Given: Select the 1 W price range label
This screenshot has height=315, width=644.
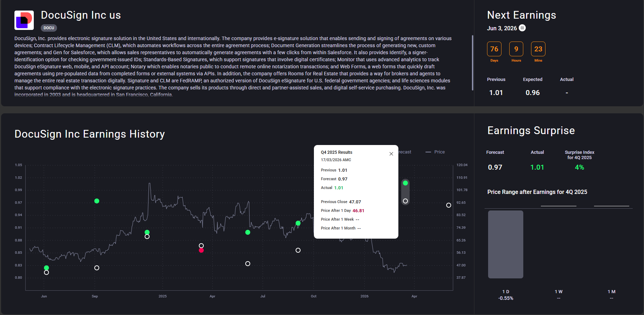Looking at the screenshot, I should tap(558, 292).
